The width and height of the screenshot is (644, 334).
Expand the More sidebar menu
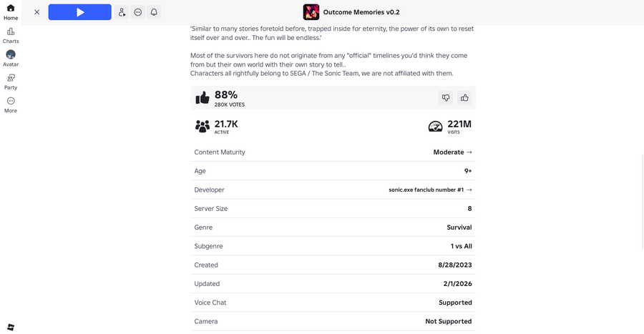11,104
